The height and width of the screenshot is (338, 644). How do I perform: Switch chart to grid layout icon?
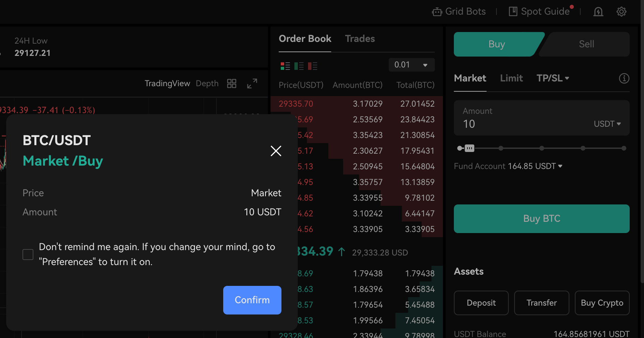(232, 83)
